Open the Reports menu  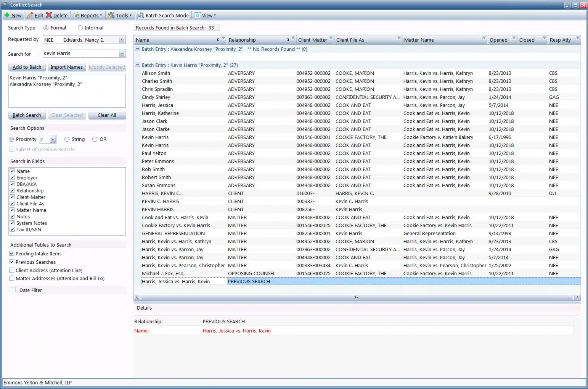(88, 16)
